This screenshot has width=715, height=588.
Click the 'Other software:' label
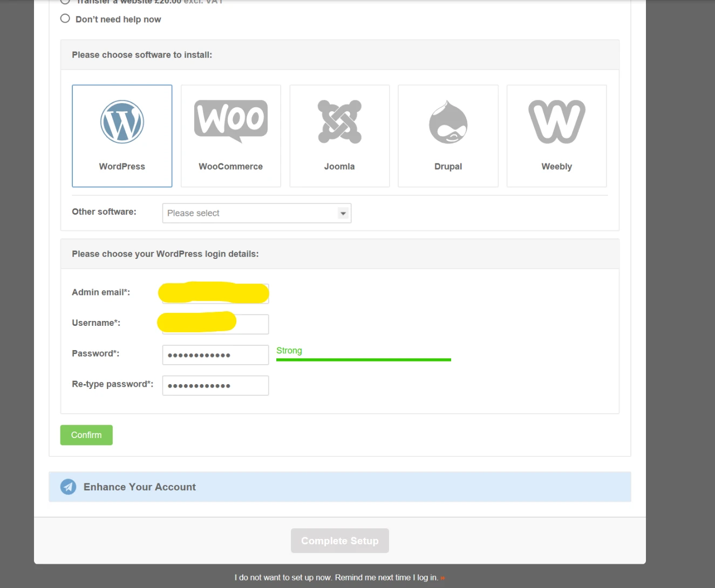104,212
